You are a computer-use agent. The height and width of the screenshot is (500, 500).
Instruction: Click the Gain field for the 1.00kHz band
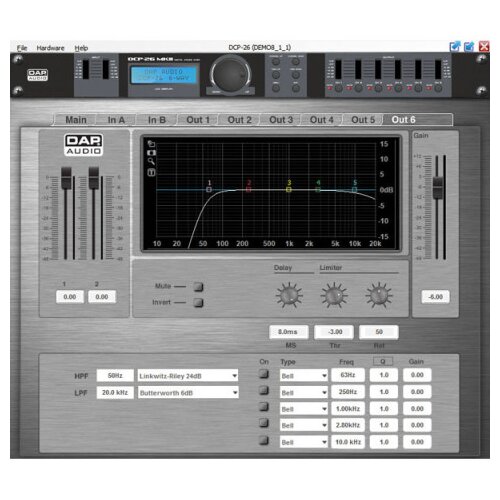[x=417, y=409]
